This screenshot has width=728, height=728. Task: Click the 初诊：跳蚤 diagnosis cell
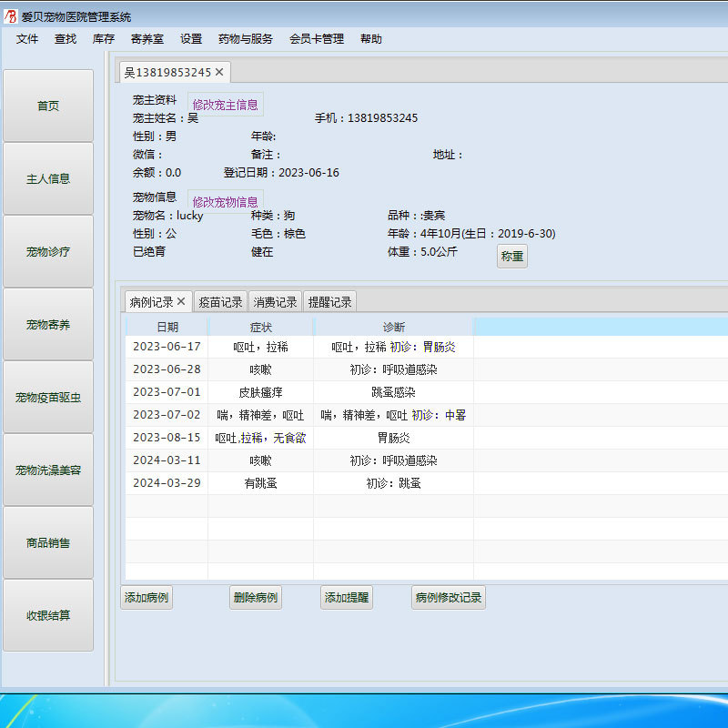pyautogui.click(x=394, y=483)
